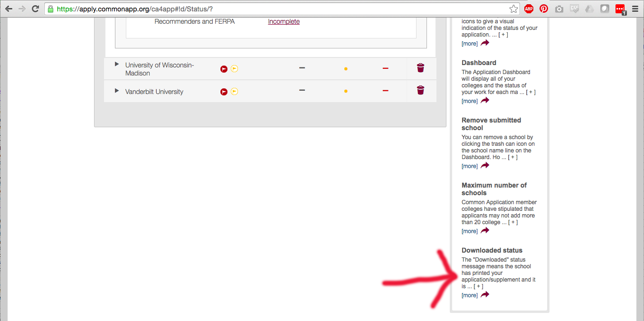Bookmark this page with the star
The width and height of the screenshot is (644, 321).
point(513,9)
